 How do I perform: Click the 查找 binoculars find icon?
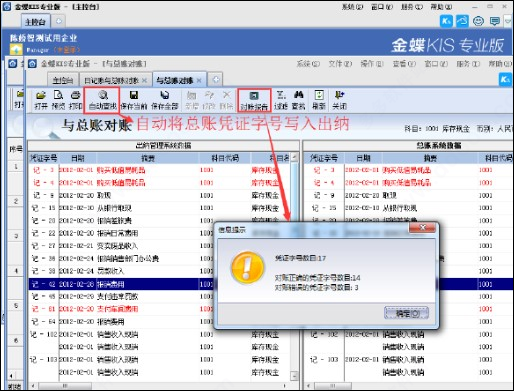coord(299,100)
